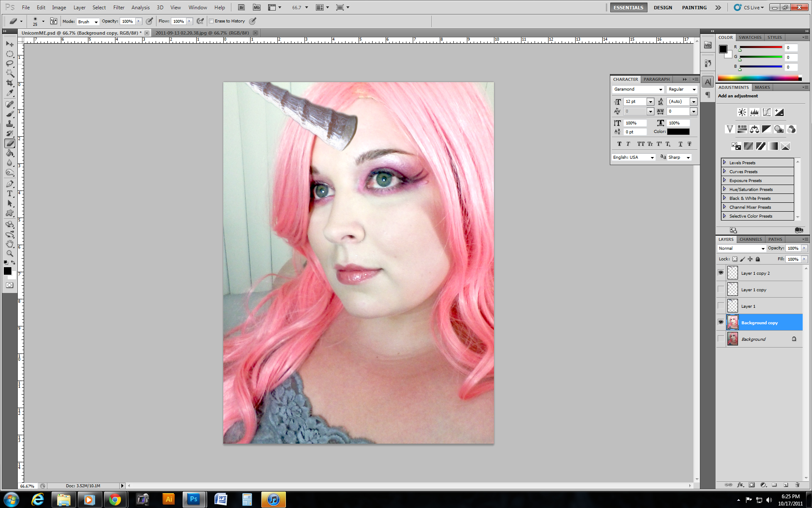812x508 pixels.
Task: Open the Garamond font family dropdown
Action: pos(638,89)
